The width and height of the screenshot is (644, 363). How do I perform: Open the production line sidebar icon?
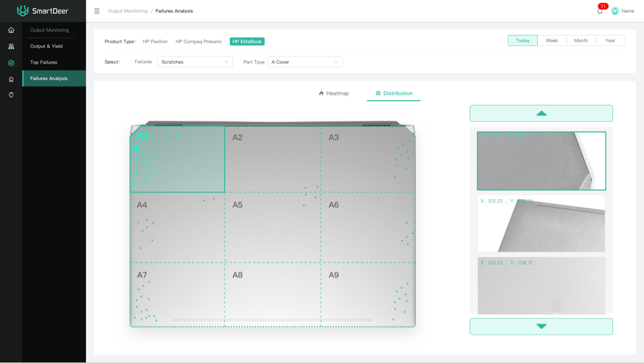11,46
